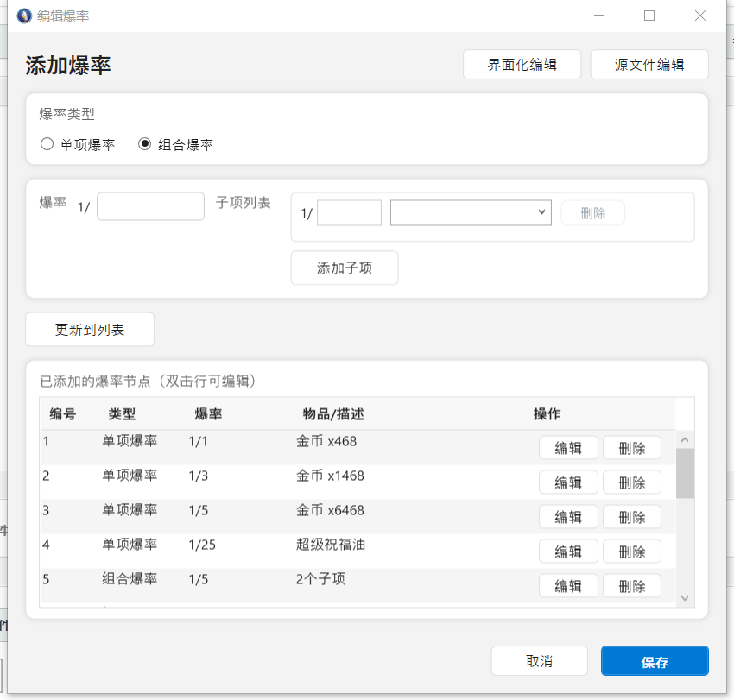Click the sub-item rate input field
The height and width of the screenshot is (700, 734).
(349, 212)
